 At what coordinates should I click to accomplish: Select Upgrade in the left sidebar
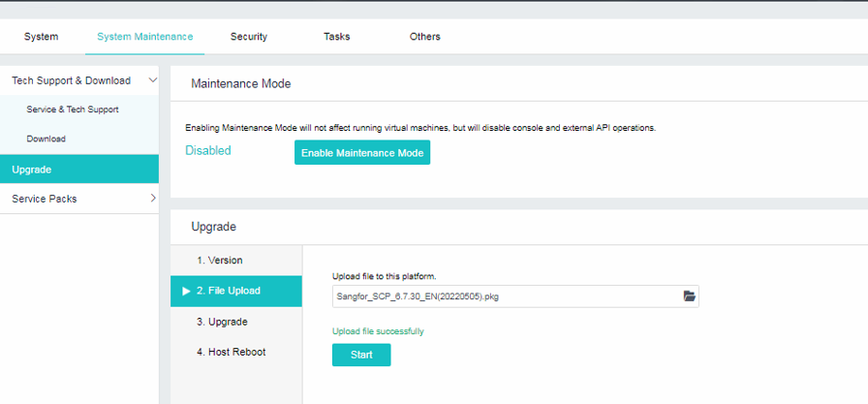[32, 170]
